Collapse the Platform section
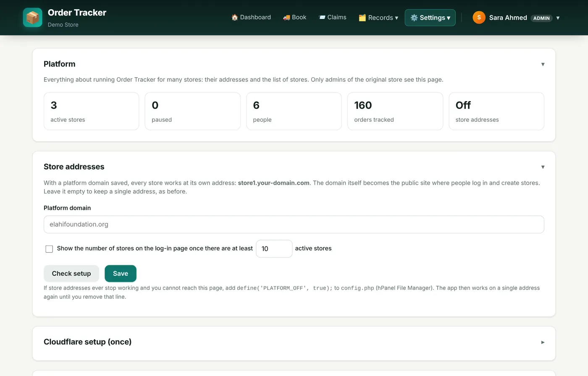The width and height of the screenshot is (588, 376). point(543,64)
